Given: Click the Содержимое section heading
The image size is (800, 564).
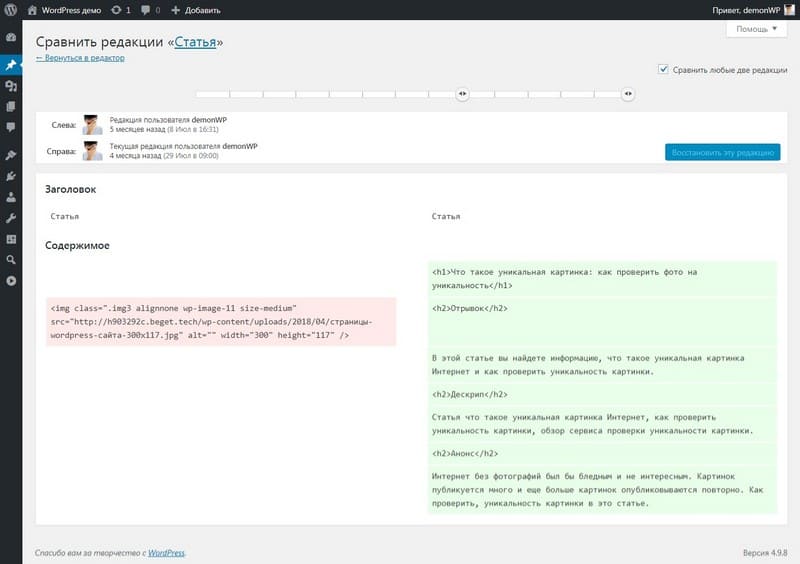Looking at the screenshot, I should coord(77,246).
